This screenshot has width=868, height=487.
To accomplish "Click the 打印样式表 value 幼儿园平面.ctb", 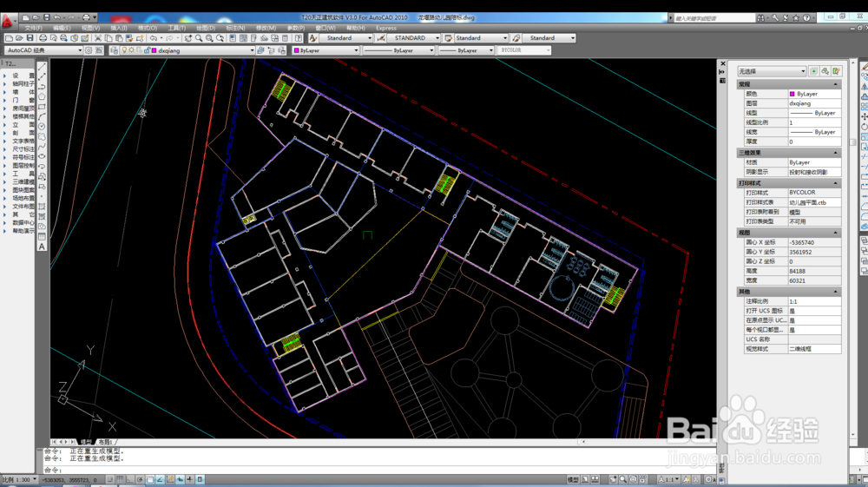I will (814, 202).
